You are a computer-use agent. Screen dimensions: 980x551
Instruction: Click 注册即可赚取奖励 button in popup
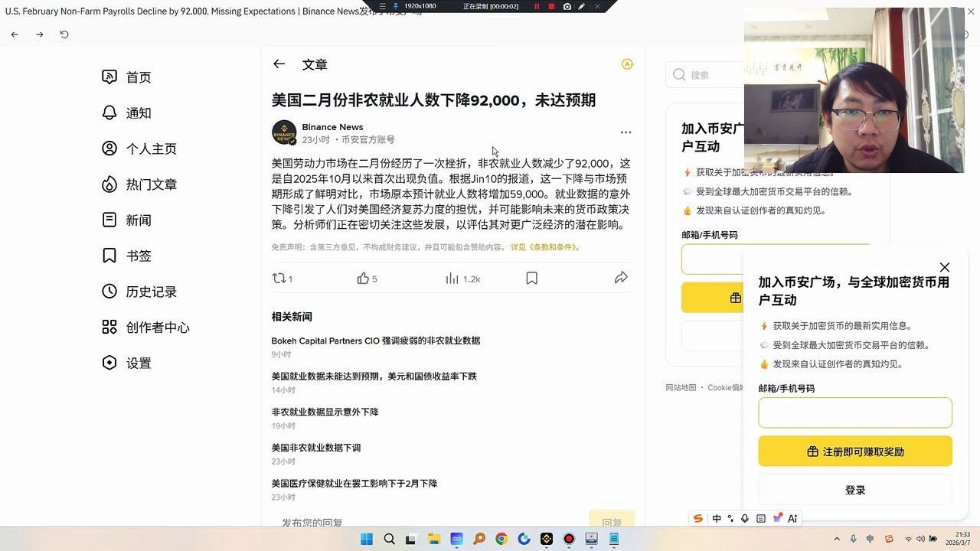tap(855, 452)
